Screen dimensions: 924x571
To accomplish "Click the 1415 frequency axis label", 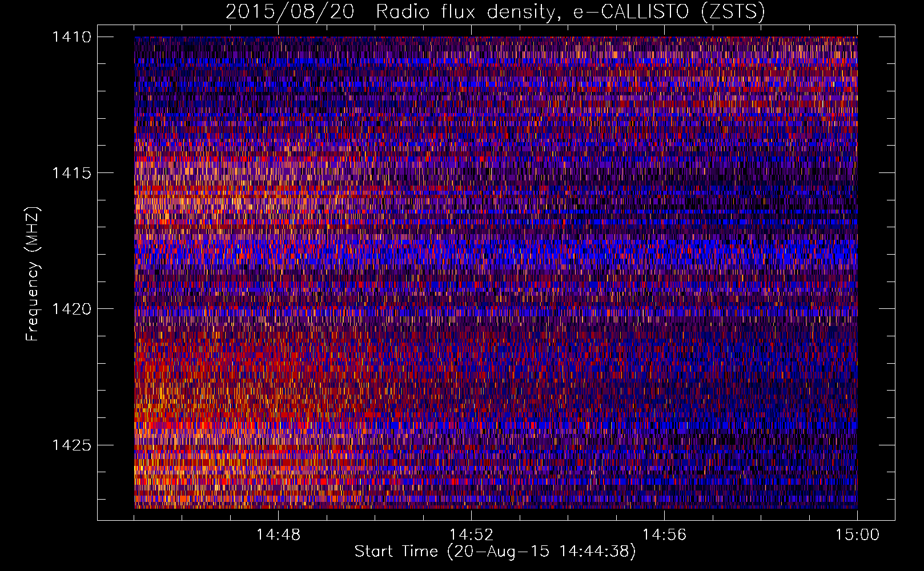I will click(x=71, y=173).
